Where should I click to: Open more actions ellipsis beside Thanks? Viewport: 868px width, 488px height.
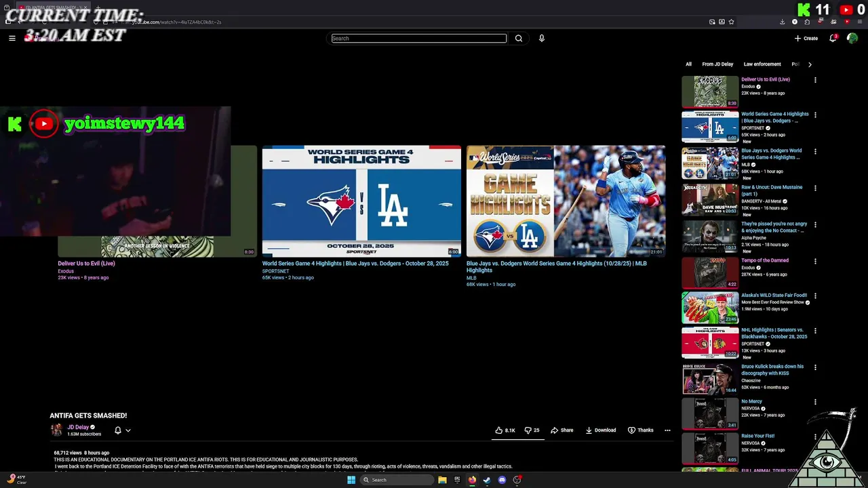tap(667, 430)
